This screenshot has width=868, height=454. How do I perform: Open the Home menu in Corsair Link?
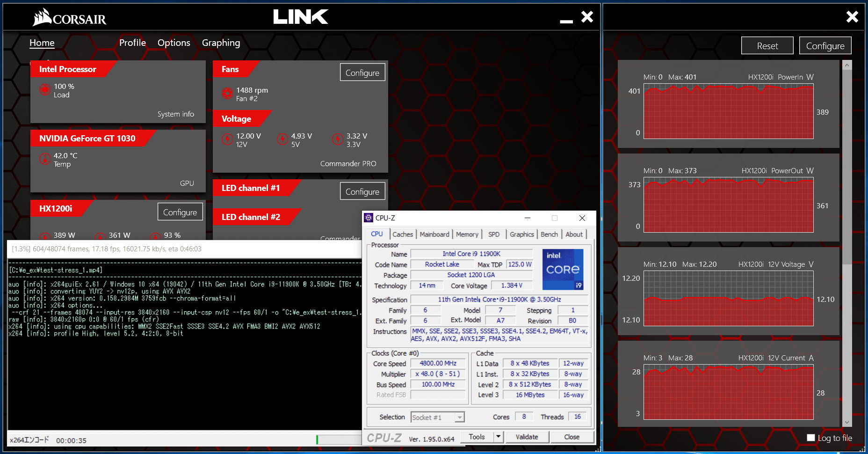coord(42,43)
